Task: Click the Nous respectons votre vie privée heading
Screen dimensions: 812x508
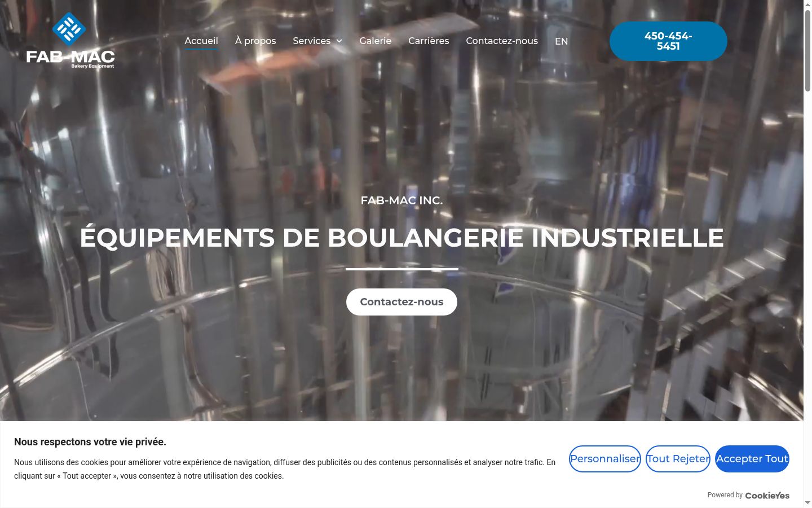Action: click(x=90, y=442)
